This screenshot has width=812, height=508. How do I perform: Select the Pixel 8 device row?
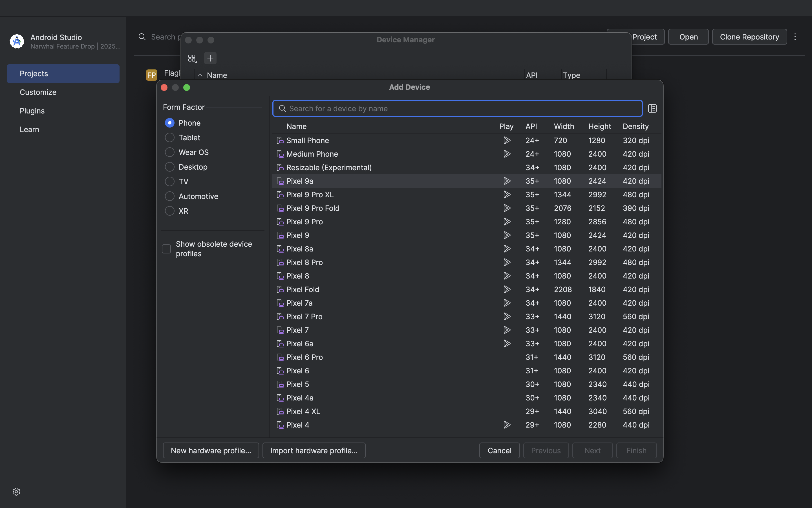pos(466,276)
